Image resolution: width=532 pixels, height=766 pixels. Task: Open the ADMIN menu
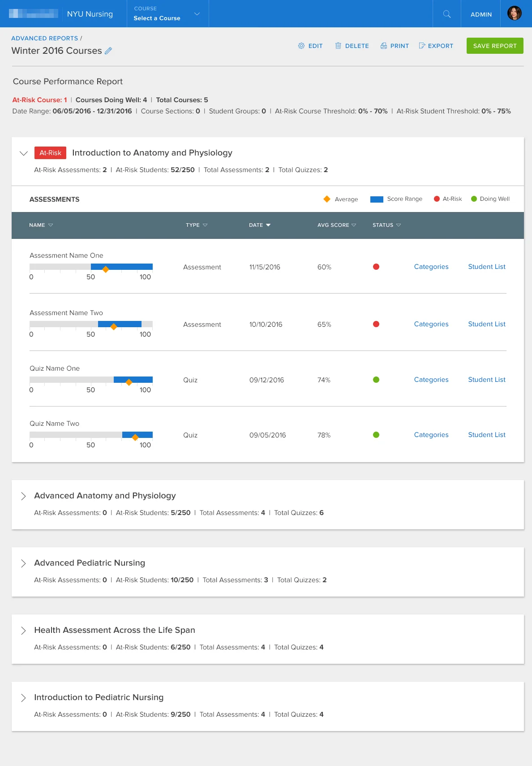coord(481,14)
